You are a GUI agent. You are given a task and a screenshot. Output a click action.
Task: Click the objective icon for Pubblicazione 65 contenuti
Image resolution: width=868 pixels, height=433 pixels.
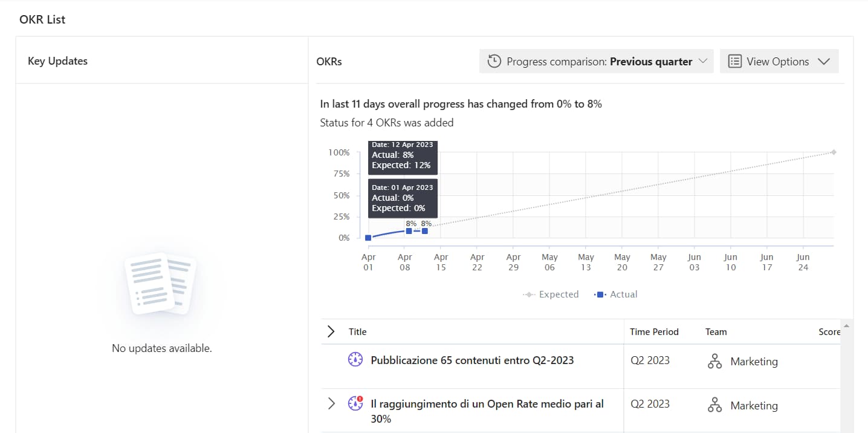click(355, 360)
